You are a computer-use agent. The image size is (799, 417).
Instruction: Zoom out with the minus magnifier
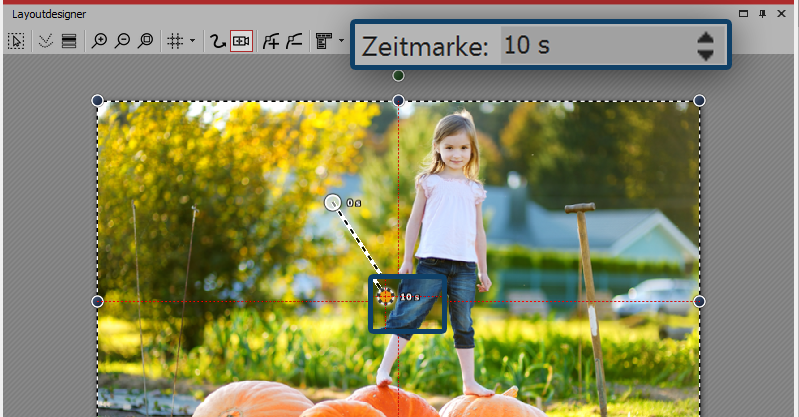[x=122, y=41]
